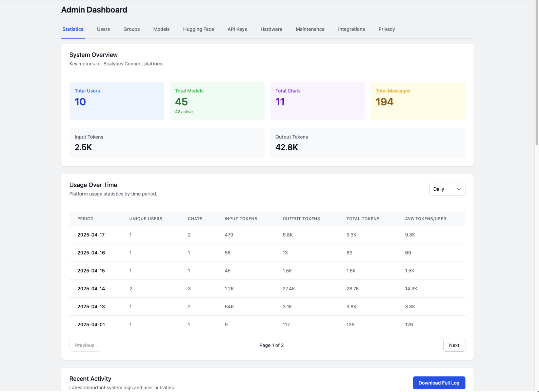Click the page vertical scrollbar thumb
The image size is (539, 392).
tap(537, 73)
